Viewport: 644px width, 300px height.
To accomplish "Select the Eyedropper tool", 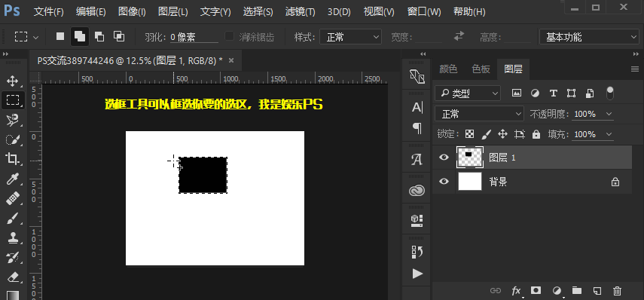I will pyautogui.click(x=13, y=179).
